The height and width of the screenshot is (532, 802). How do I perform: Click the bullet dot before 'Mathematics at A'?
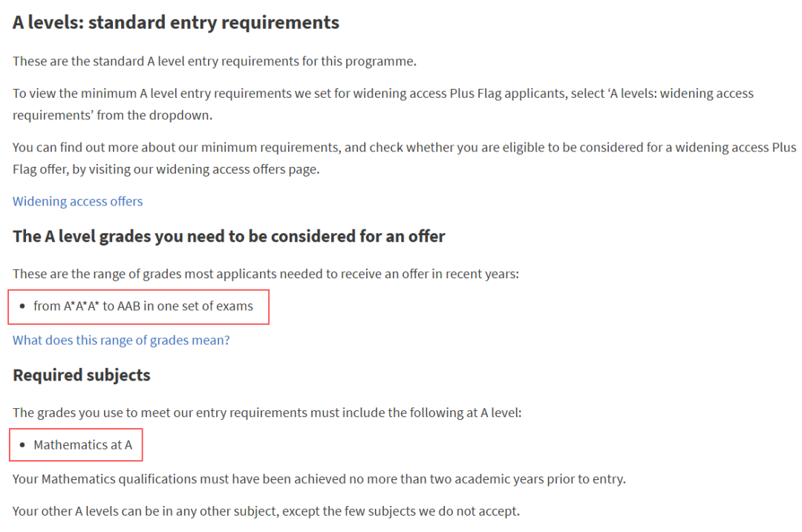click(x=23, y=445)
